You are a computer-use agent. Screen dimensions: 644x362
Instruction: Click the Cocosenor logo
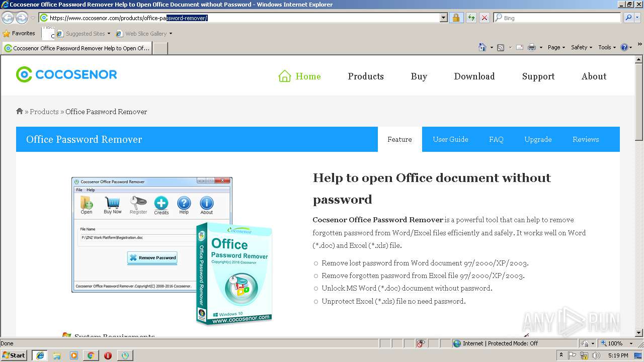tap(66, 75)
